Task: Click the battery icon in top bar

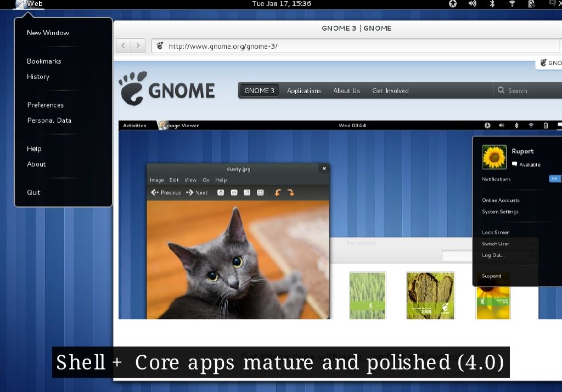Action: pos(531,4)
